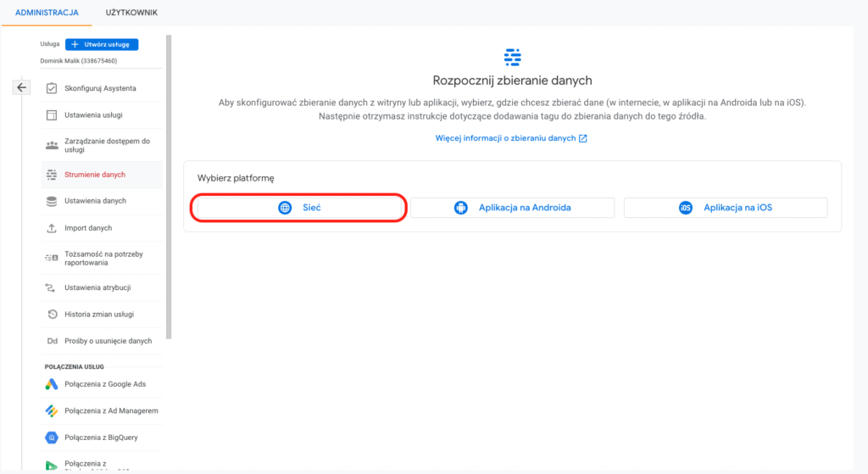868x474 pixels.
Task: Choose Aplikacja na iOS platform
Action: click(x=726, y=208)
